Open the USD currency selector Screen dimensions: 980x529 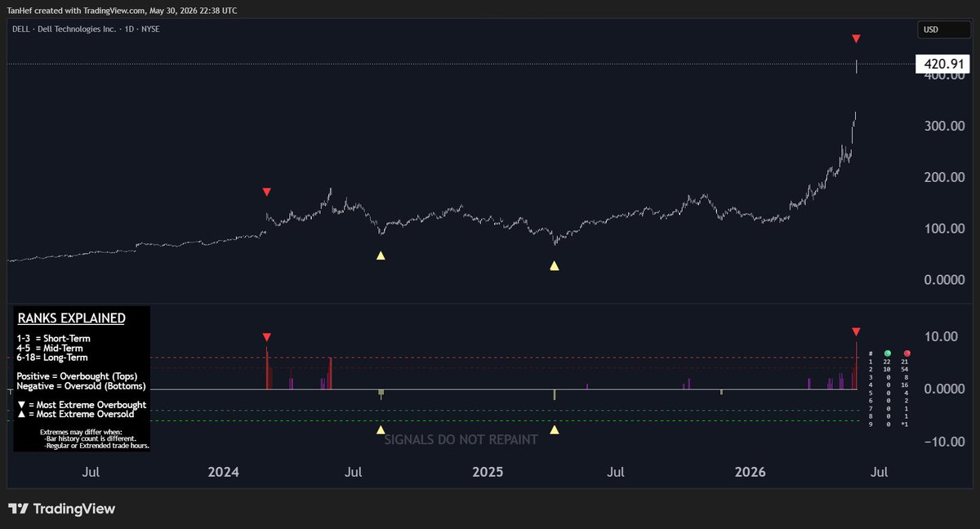point(945,30)
